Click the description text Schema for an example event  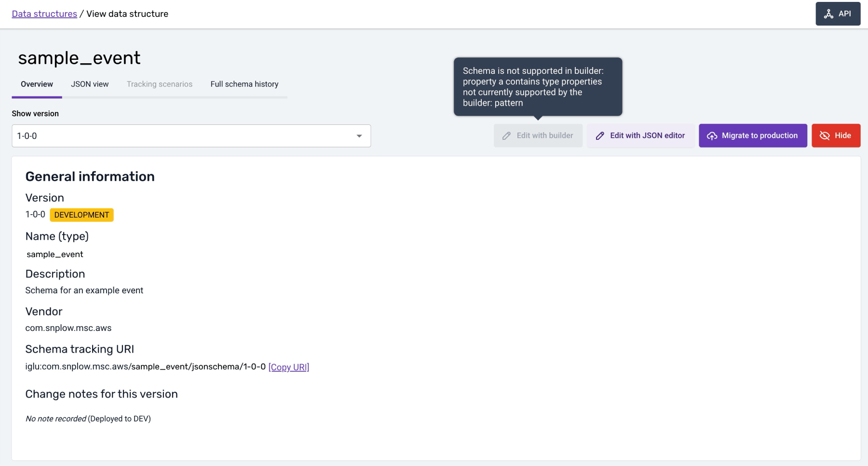84,290
